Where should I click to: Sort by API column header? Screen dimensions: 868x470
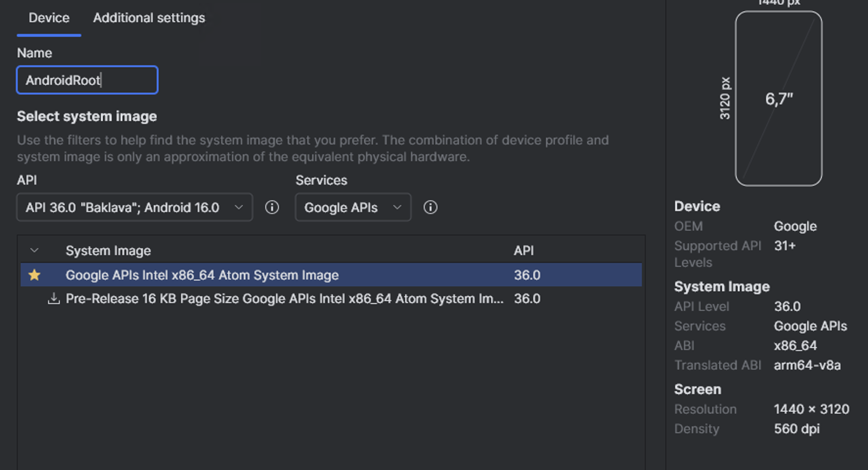[x=524, y=251]
